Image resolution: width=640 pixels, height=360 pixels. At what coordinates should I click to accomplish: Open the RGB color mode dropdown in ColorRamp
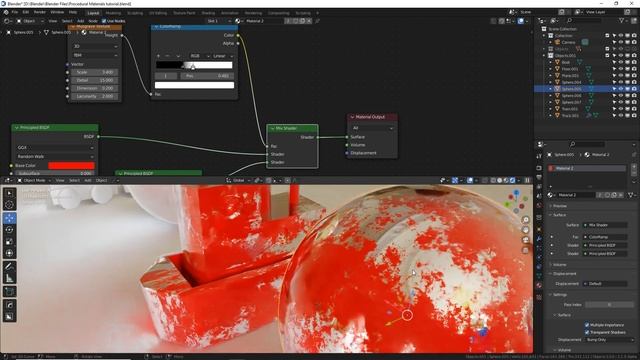pyautogui.click(x=199, y=56)
